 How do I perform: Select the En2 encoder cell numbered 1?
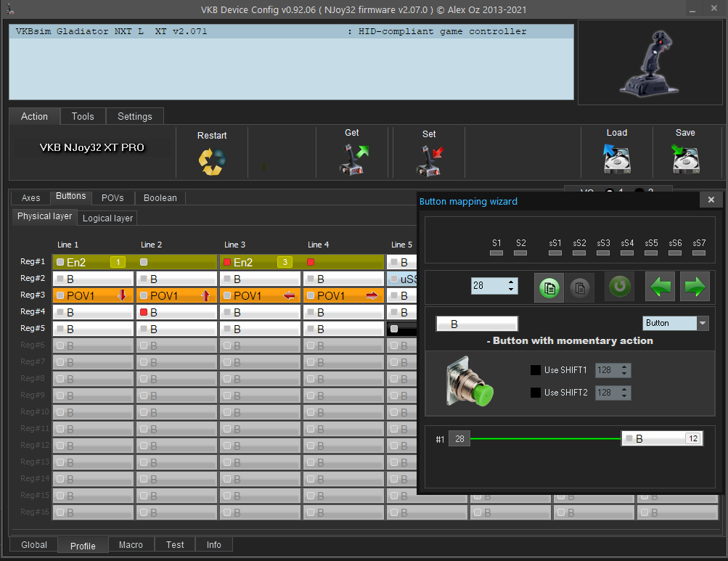pyautogui.click(x=94, y=262)
